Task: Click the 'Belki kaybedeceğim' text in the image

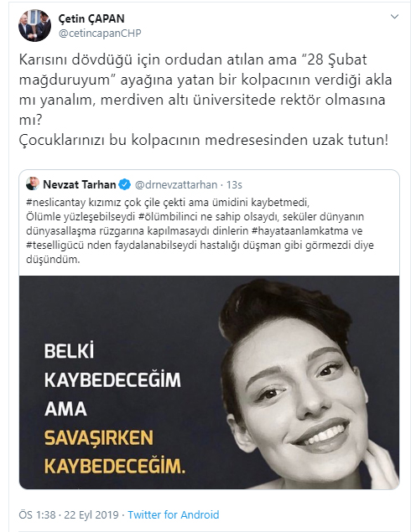Action: (x=112, y=365)
